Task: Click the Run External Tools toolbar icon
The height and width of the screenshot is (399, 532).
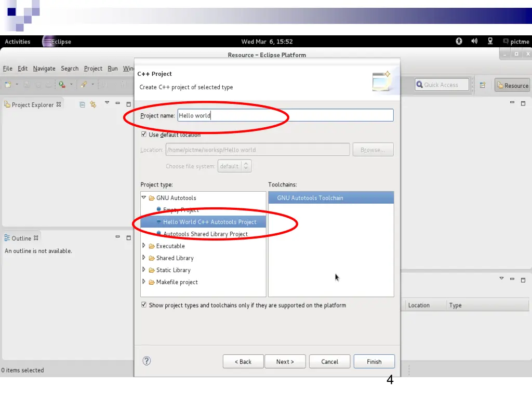Action: tap(62, 84)
